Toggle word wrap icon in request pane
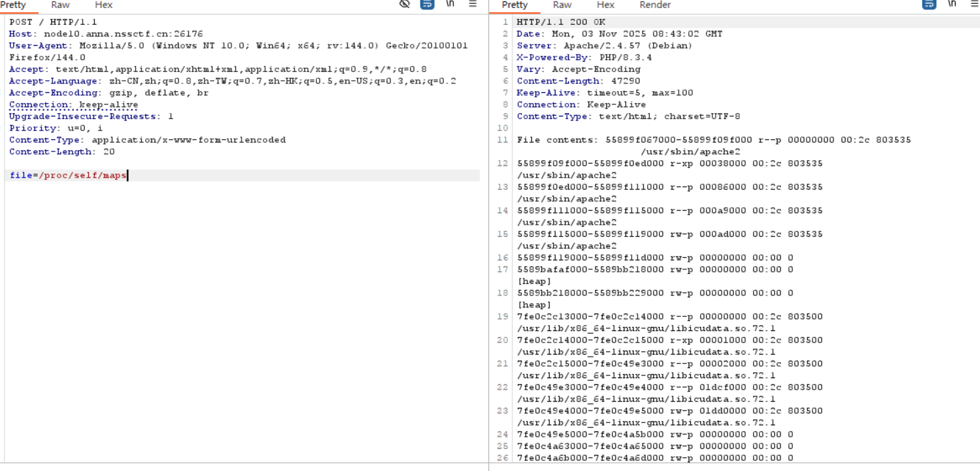Screen dimensions: 980x471 tap(427, 4)
